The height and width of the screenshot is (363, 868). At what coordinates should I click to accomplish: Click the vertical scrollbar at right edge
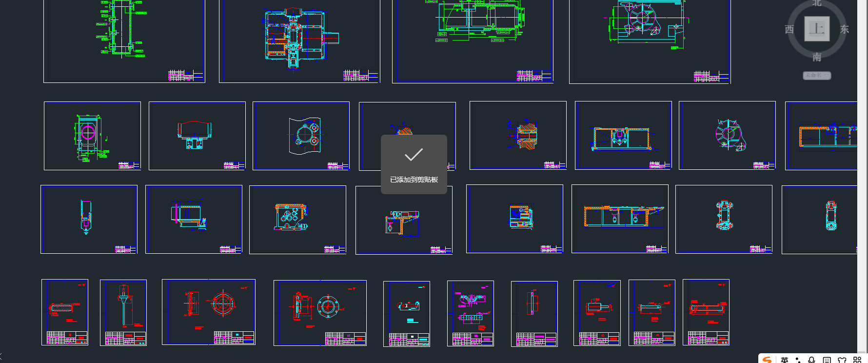coord(862,176)
